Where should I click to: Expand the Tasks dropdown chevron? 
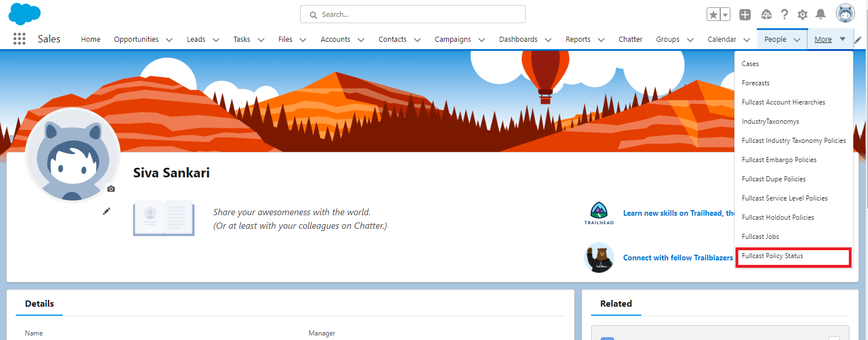(261, 40)
